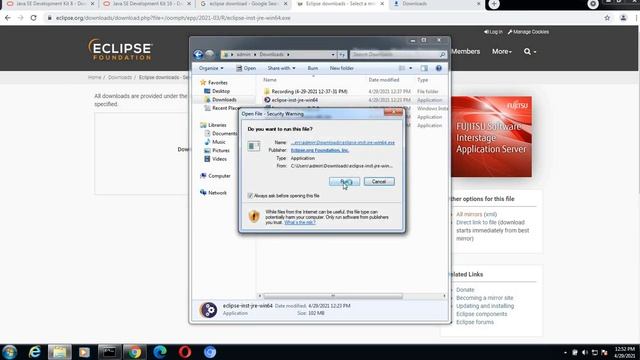Open the Donate link under Related Links
640x360 pixels.
(465, 290)
